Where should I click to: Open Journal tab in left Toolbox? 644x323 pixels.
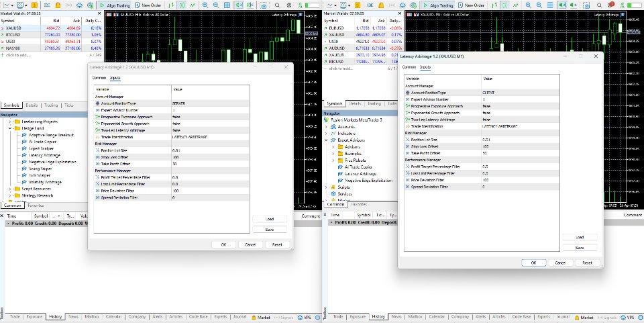239,317
